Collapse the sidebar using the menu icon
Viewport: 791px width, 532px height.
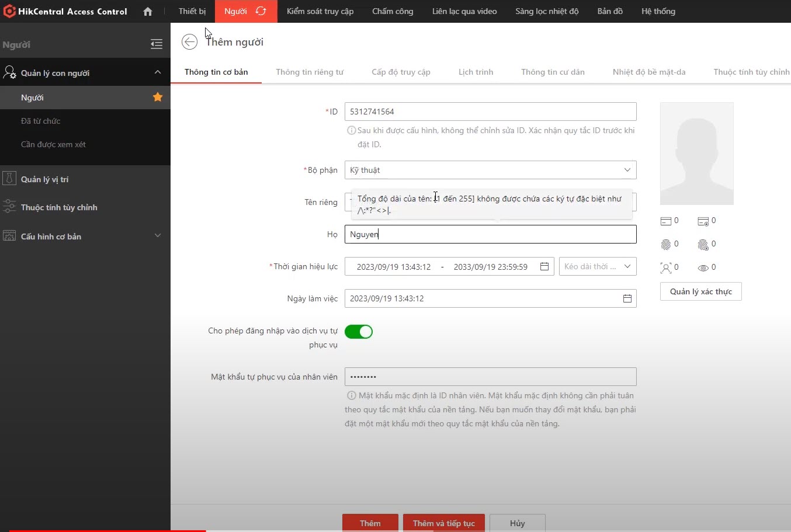click(156, 44)
